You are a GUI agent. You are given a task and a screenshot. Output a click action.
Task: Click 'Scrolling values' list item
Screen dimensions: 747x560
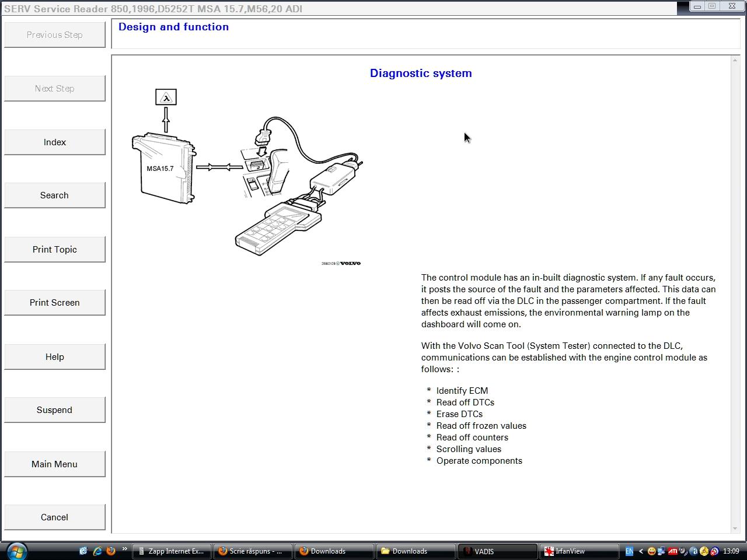(469, 449)
